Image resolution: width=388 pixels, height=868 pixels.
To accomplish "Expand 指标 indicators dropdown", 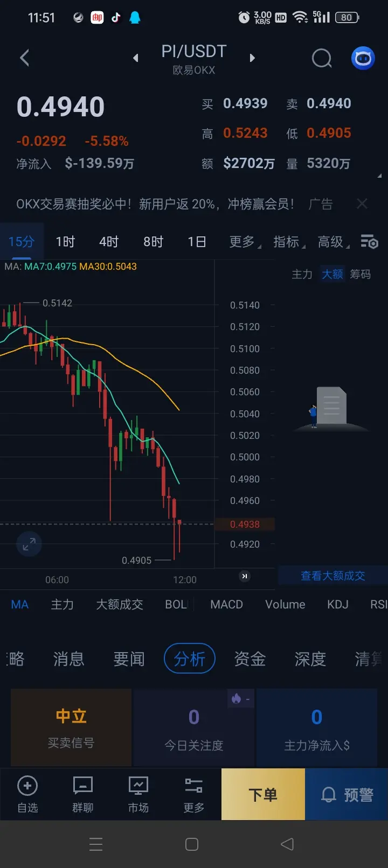I will [289, 242].
